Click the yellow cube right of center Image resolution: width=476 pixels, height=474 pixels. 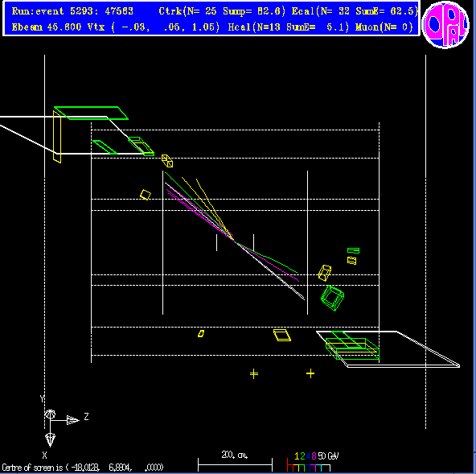click(x=325, y=273)
